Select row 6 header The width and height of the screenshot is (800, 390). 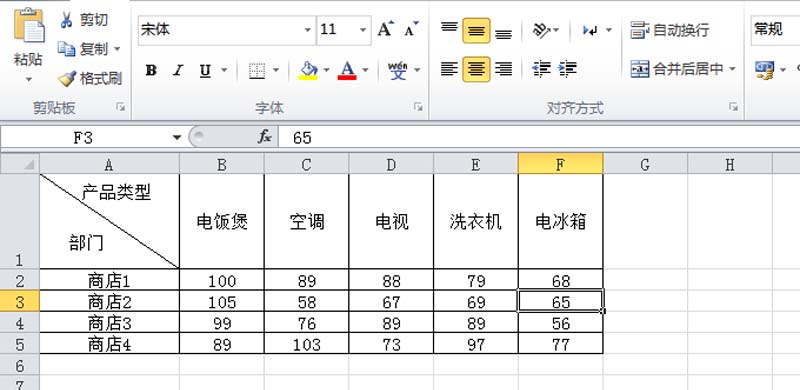pyautogui.click(x=20, y=365)
